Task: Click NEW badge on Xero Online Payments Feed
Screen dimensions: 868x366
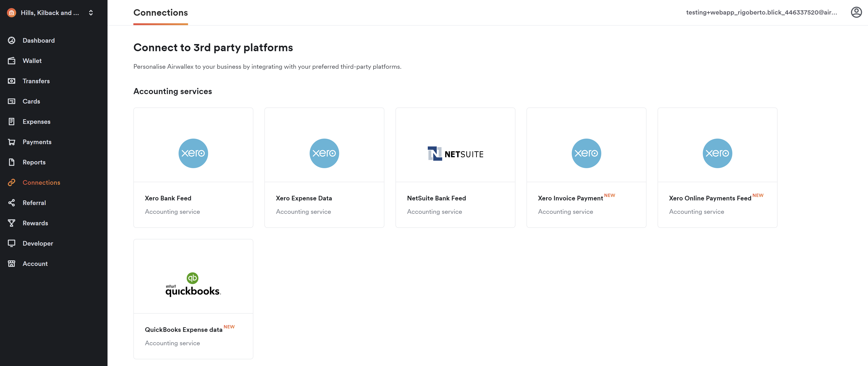Action: point(758,195)
